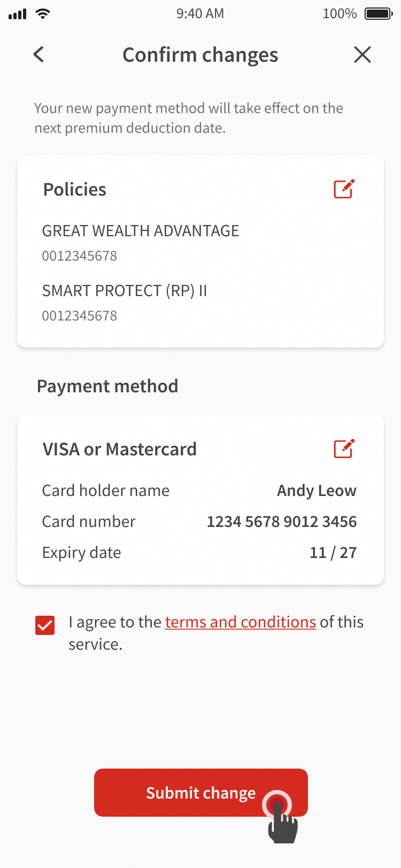Viewport: 401px width, 868px height.
Task: Tap the cellular signal bars icon
Action: tap(18, 14)
